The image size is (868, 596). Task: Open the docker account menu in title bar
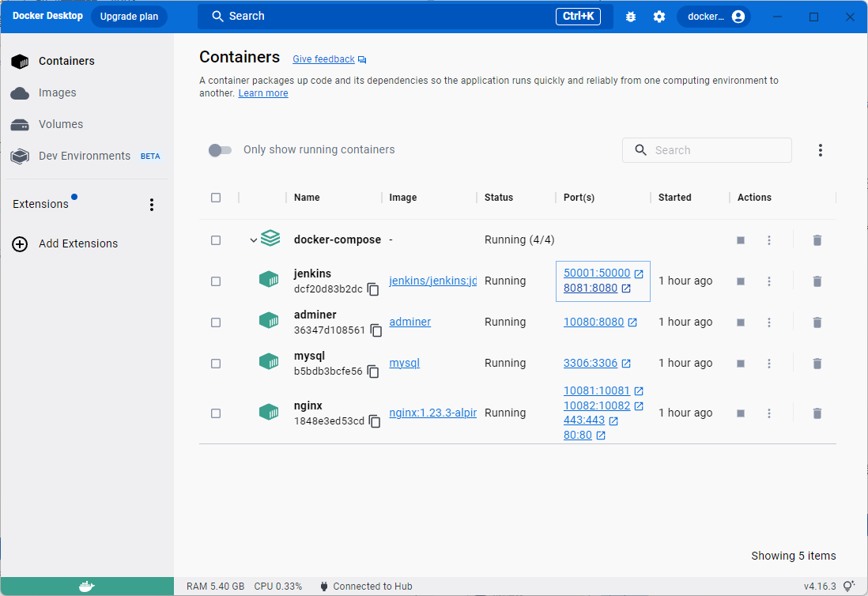click(x=714, y=16)
